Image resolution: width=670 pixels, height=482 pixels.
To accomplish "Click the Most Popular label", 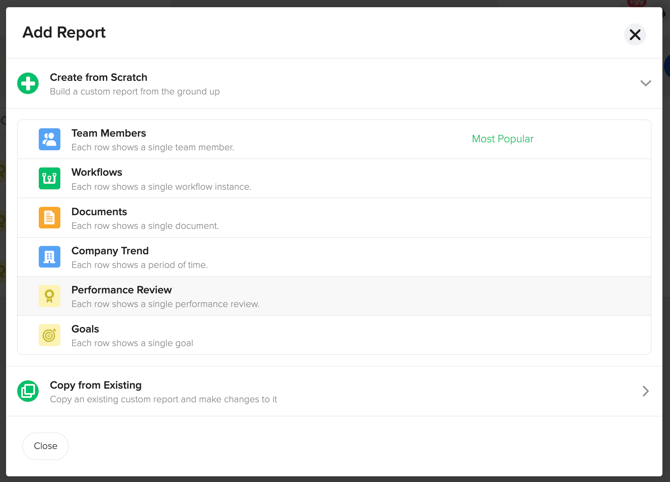I will coord(502,139).
